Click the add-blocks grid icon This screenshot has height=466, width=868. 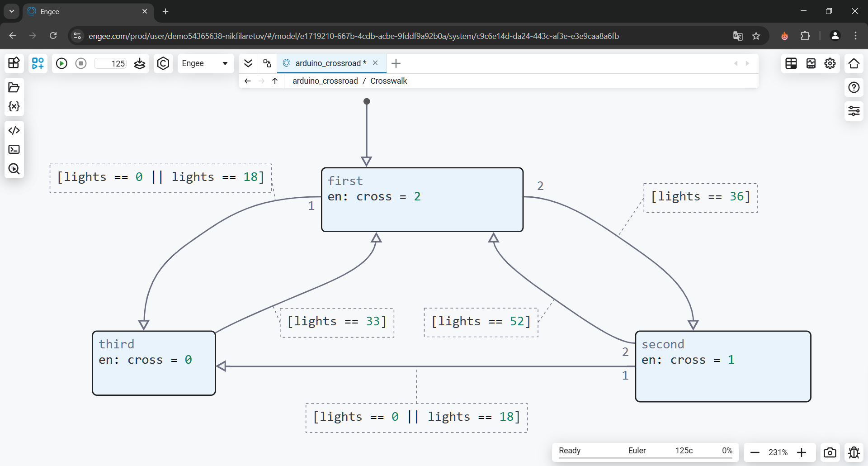point(38,63)
